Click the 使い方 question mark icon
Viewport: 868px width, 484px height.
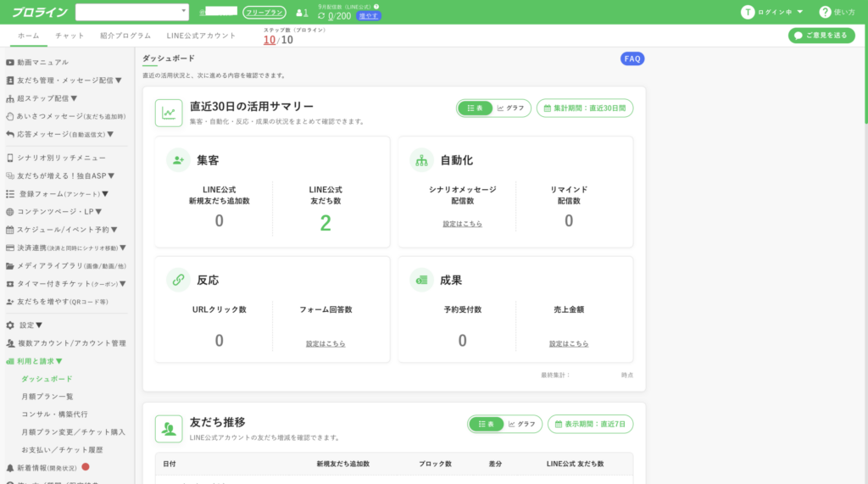tap(825, 12)
